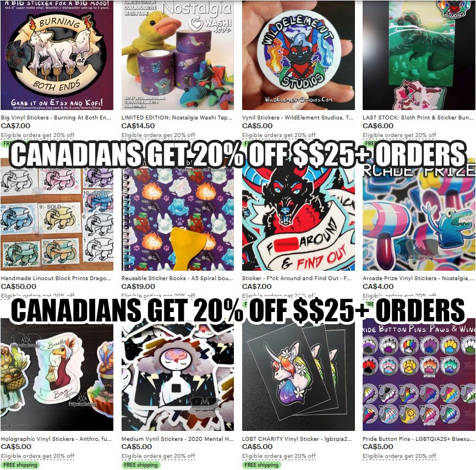Click the CA$50.00 price of Linocut Block Prints
Image resolution: width=476 pixels, height=470 pixels.
point(19,286)
